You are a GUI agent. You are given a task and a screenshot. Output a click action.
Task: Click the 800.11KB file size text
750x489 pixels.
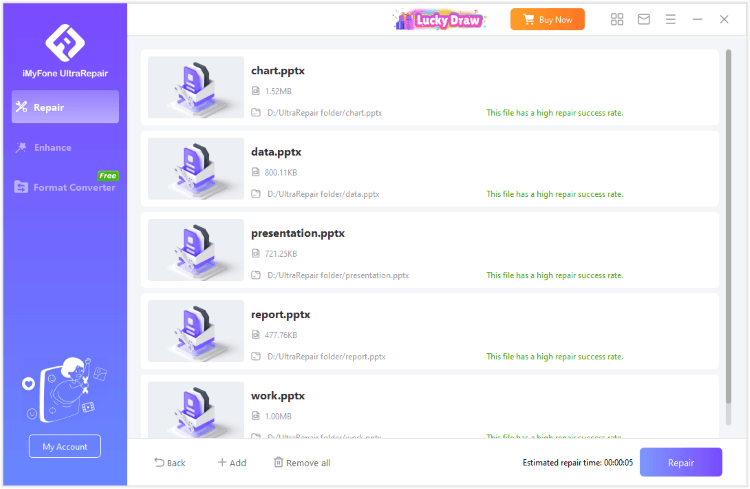[281, 172]
